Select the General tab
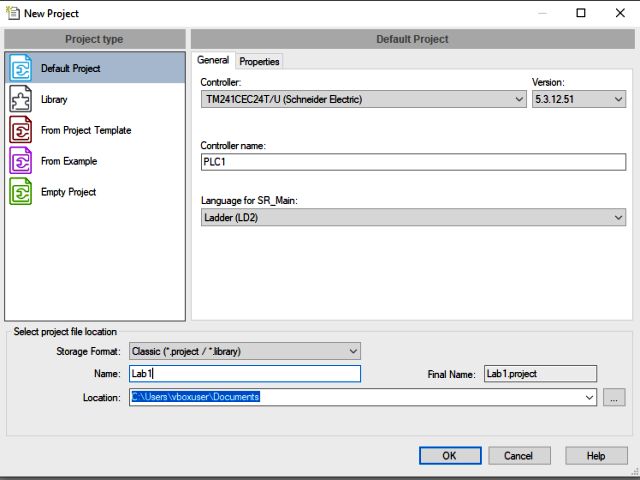The width and height of the screenshot is (640, 480). 213,61
